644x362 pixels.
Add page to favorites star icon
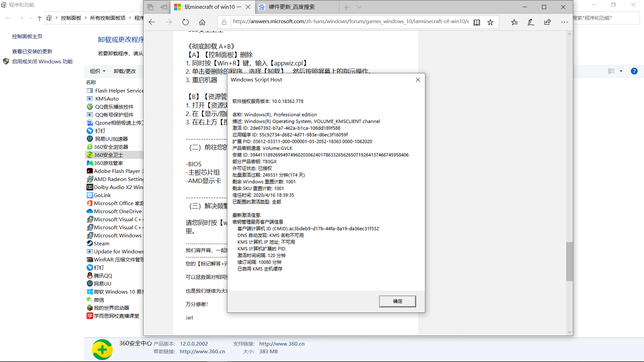490,22
